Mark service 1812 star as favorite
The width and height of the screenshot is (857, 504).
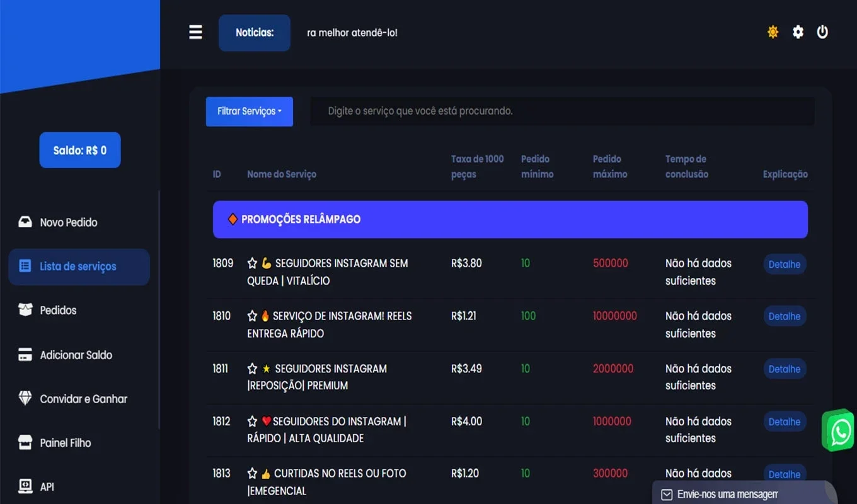coord(252,421)
